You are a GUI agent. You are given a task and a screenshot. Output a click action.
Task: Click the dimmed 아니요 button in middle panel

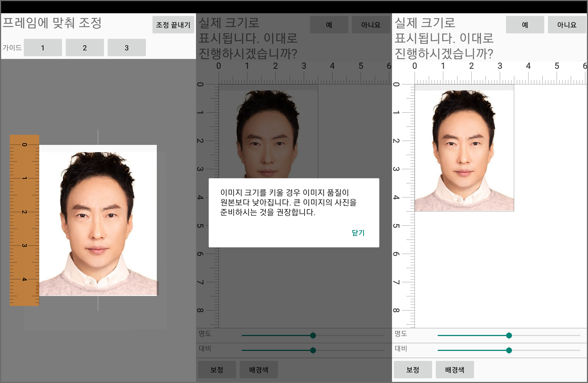click(371, 25)
